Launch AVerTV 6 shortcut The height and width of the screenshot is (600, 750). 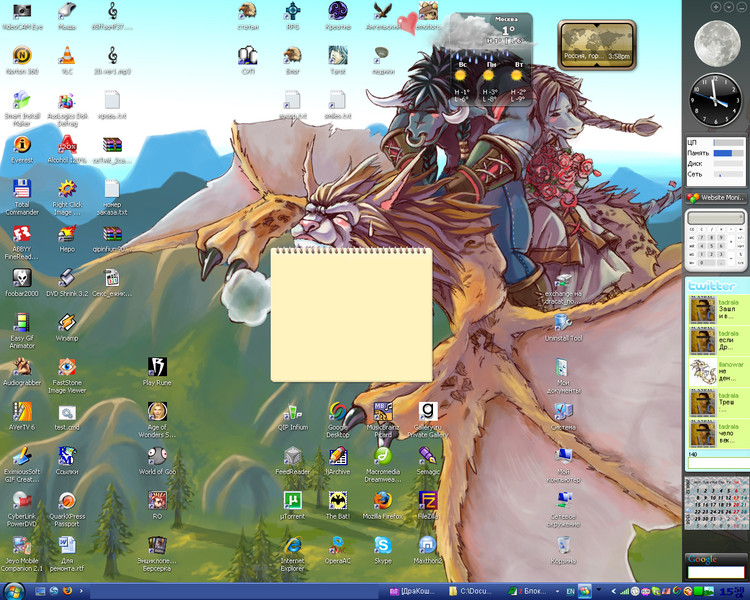click(22, 416)
